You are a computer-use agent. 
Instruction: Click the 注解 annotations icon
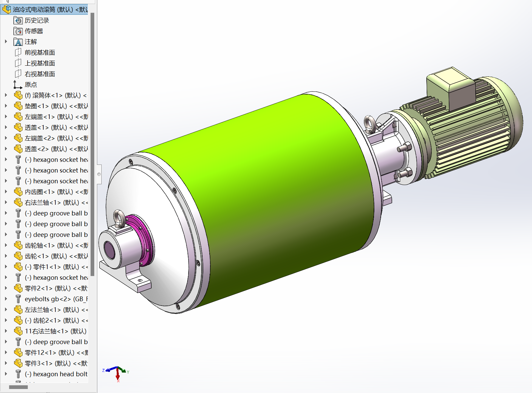(18, 42)
